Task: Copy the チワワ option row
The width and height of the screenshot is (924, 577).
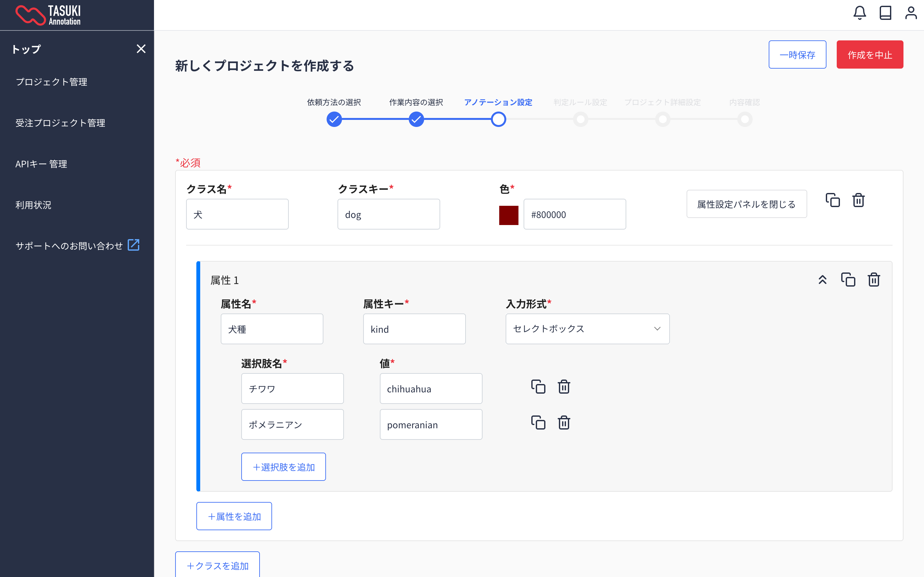Action: point(538,387)
